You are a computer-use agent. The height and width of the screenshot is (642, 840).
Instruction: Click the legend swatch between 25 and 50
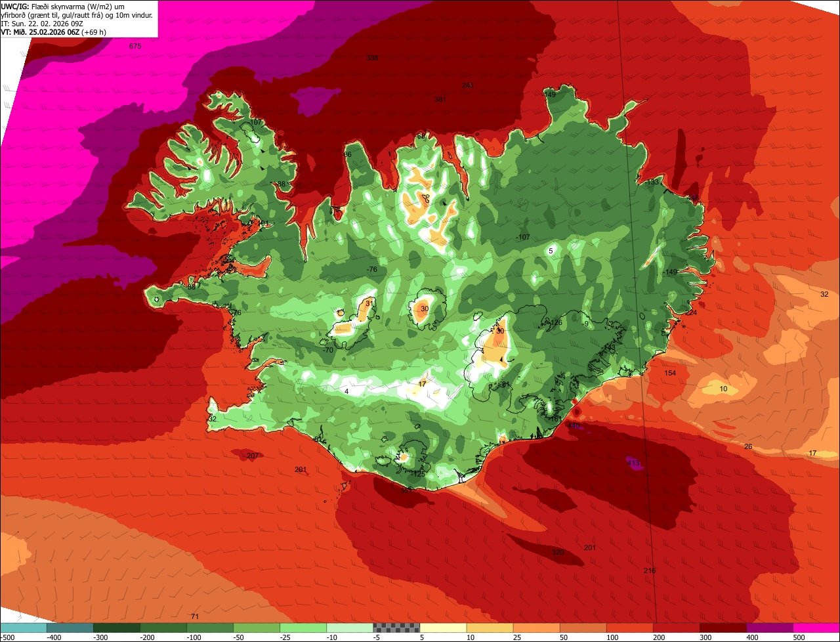(x=536, y=628)
